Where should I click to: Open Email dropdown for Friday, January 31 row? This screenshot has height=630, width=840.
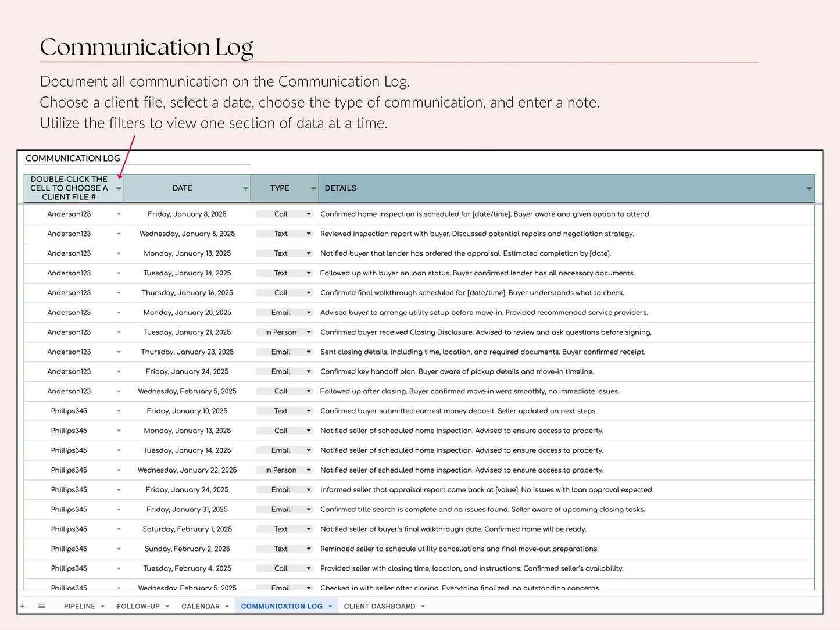(x=284, y=509)
